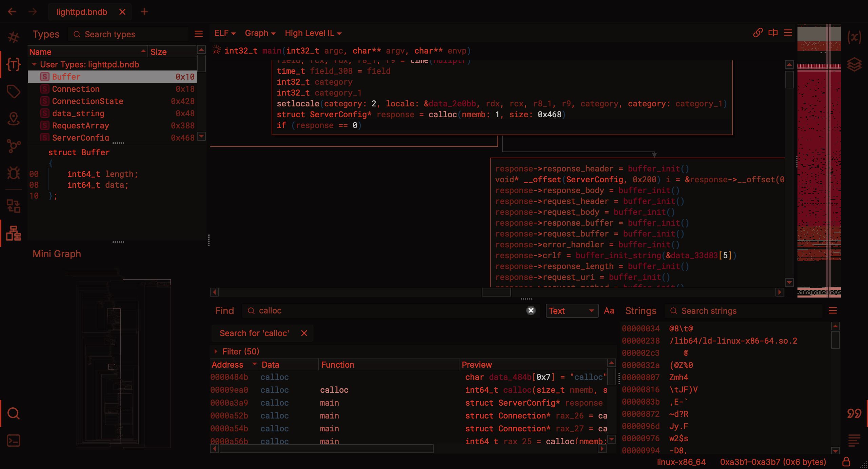868x469 pixels.
Task: Open the Search magnifier sidebar icon
Action: click(14, 413)
